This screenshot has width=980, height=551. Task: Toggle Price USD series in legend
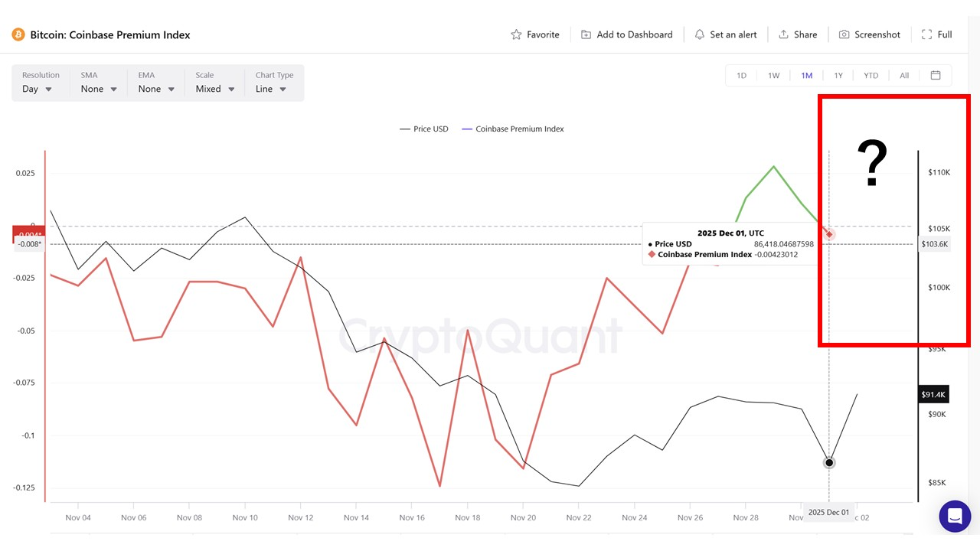click(424, 129)
